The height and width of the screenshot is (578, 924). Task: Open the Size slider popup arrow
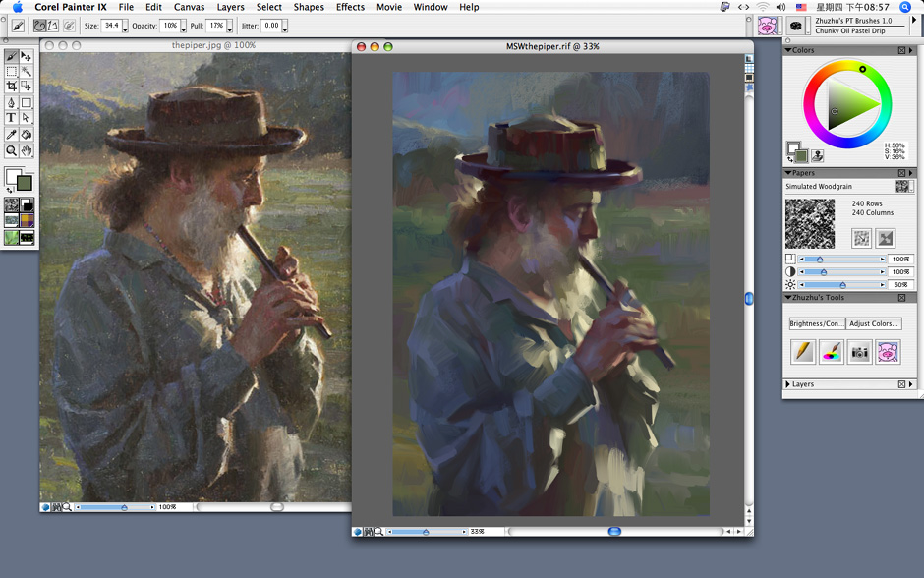125,26
